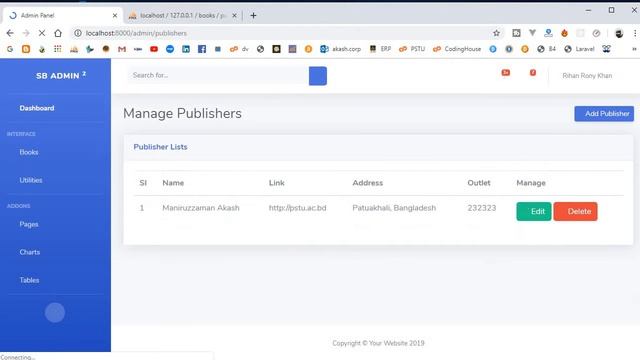The image size is (640, 360).
Task: Click the Address column header
Action: pos(367,183)
